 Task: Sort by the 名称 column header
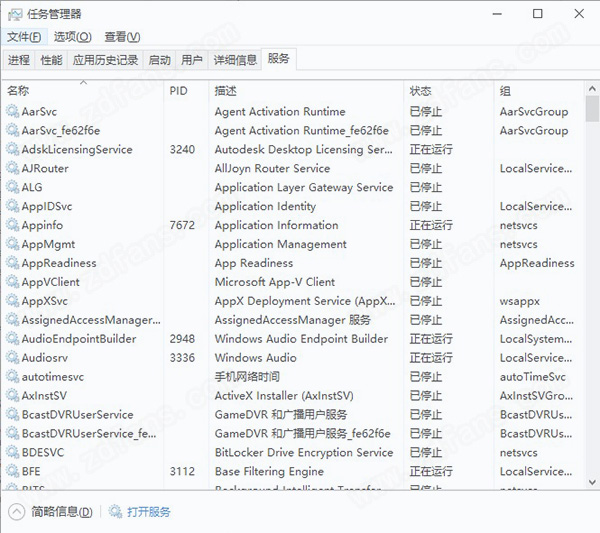pos(83,91)
